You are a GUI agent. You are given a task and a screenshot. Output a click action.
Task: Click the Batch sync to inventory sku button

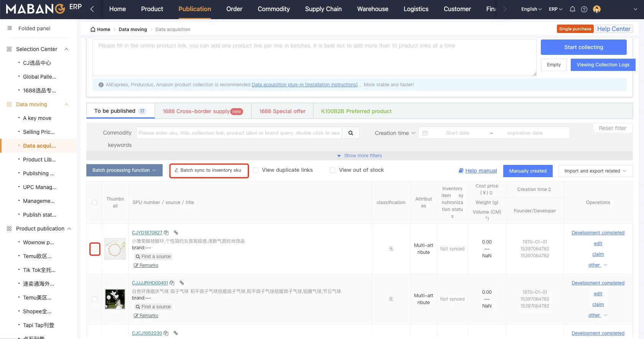209,170
